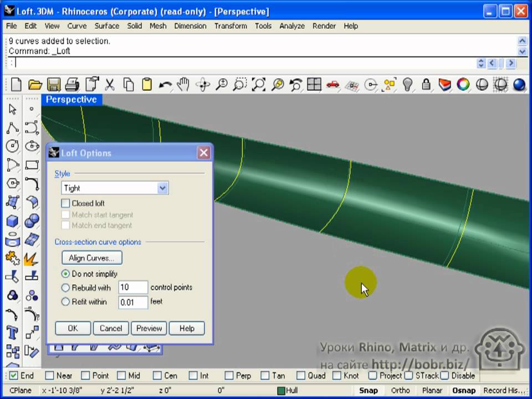Image resolution: width=532 pixels, height=399 pixels.
Task: Click the Explode tool icon
Action: (x=31, y=258)
